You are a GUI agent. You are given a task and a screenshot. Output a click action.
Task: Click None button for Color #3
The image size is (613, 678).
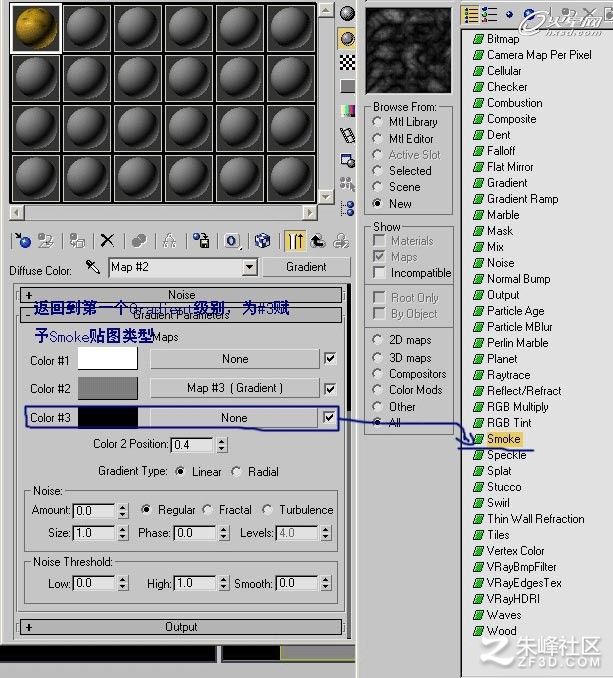point(234,418)
